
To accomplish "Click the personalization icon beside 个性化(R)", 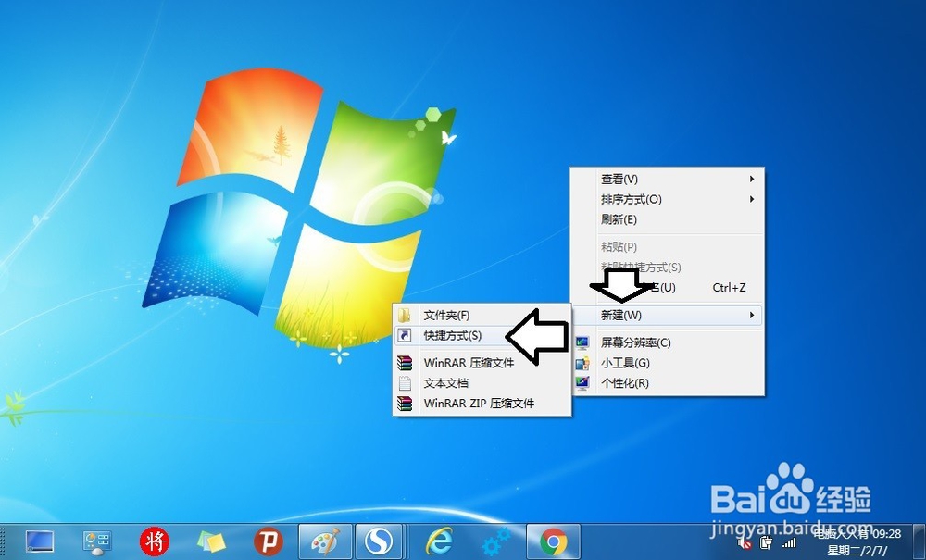I will click(582, 383).
